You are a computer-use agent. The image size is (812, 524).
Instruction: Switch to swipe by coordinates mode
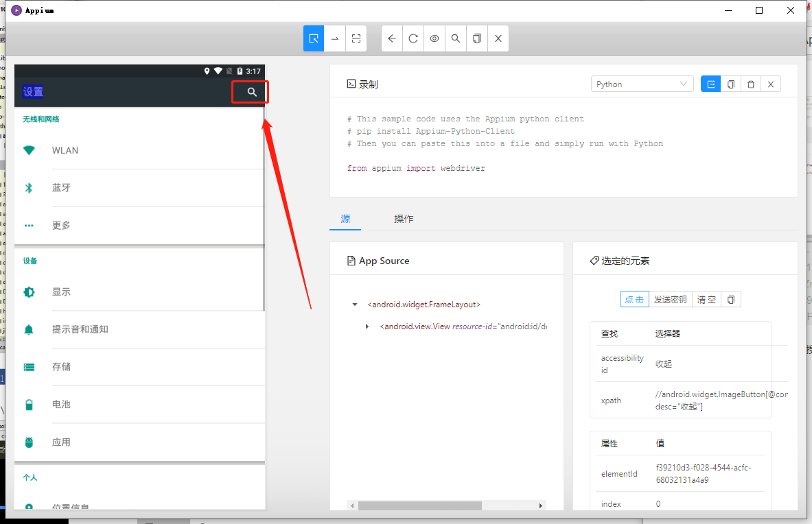point(335,38)
